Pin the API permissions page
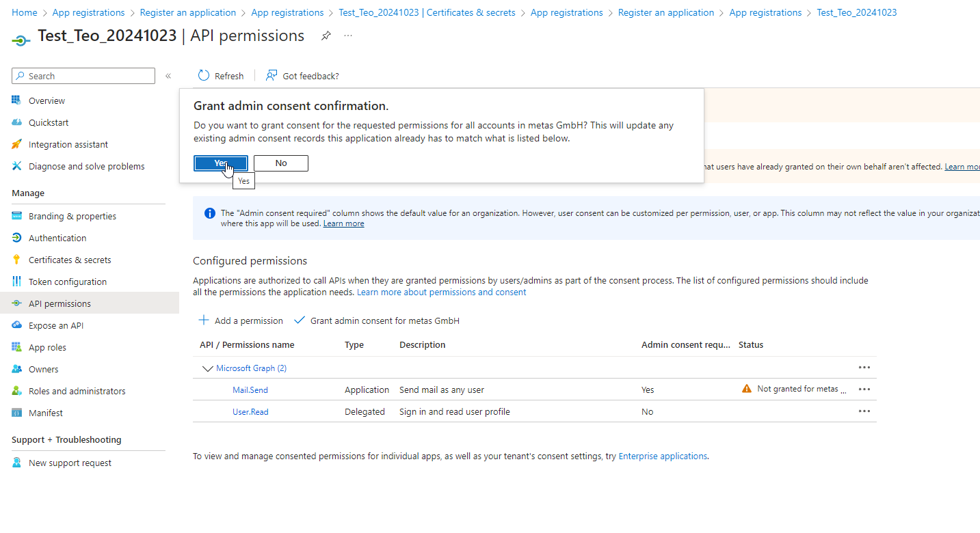980x533 pixels. coord(326,36)
